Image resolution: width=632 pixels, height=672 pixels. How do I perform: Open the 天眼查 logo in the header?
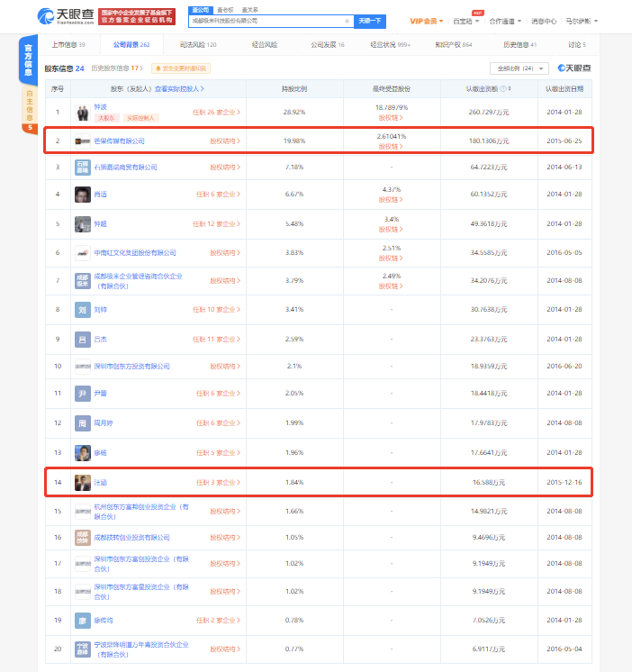coord(66,16)
